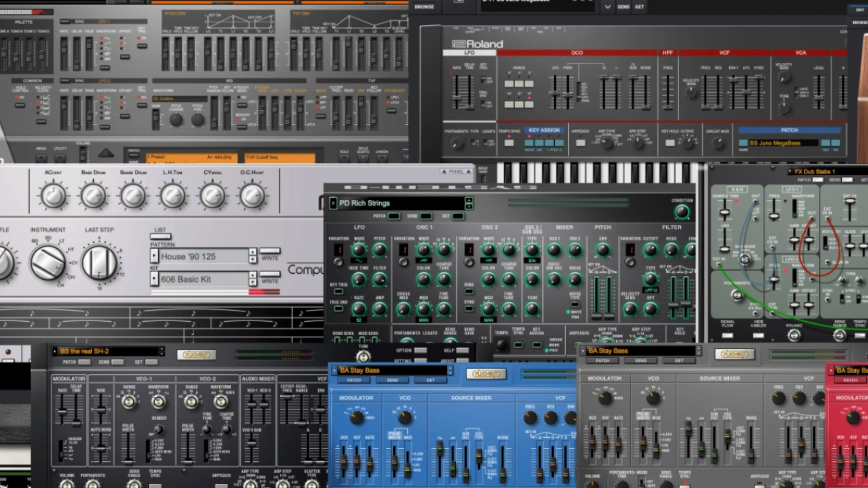Click the LFO Wave knob in the PD Rich Strings window
Image resolution: width=868 pixels, height=488 pixels.
point(359,249)
